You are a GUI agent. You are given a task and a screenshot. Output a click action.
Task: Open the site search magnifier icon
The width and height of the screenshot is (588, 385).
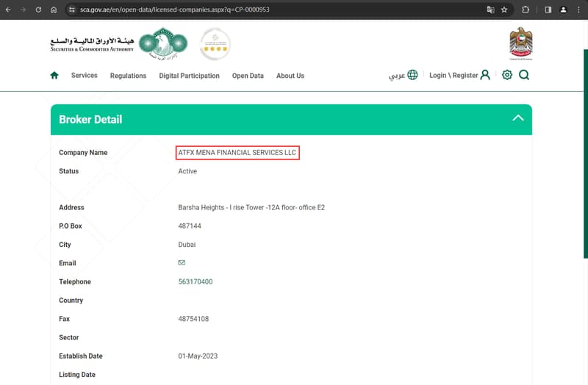coord(524,75)
